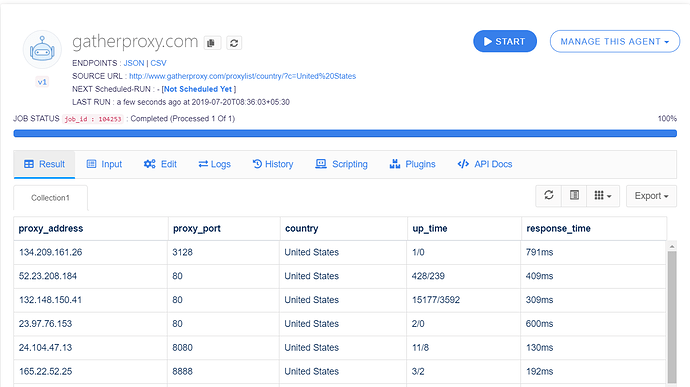Click the robot agent avatar icon

pyautogui.click(x=42, y=49)
